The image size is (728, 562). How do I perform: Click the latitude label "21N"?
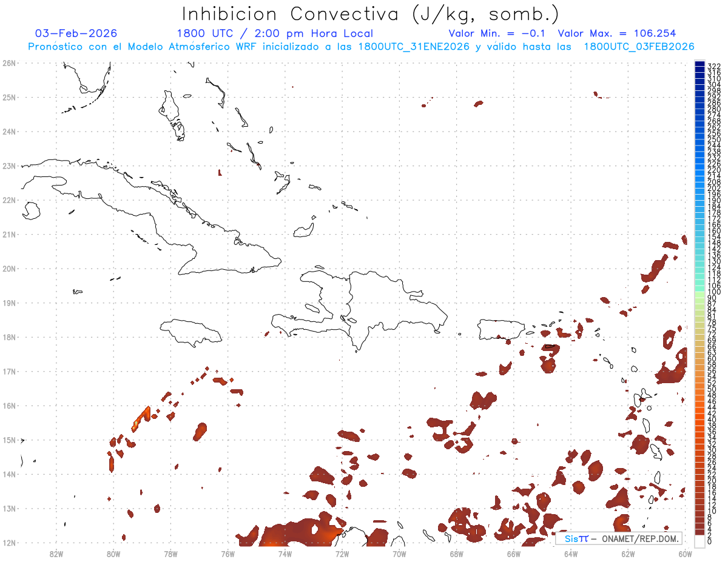(9, 234)
